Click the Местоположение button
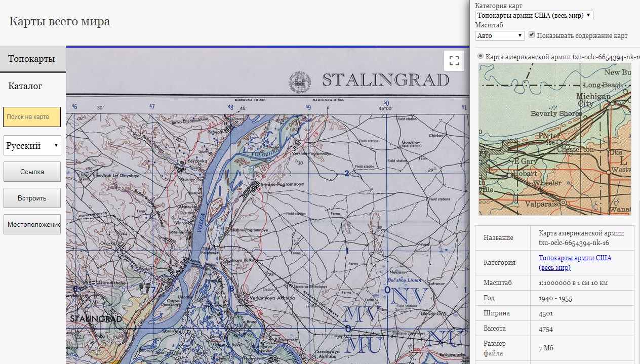640x364 pixels. tap(32, 224)
